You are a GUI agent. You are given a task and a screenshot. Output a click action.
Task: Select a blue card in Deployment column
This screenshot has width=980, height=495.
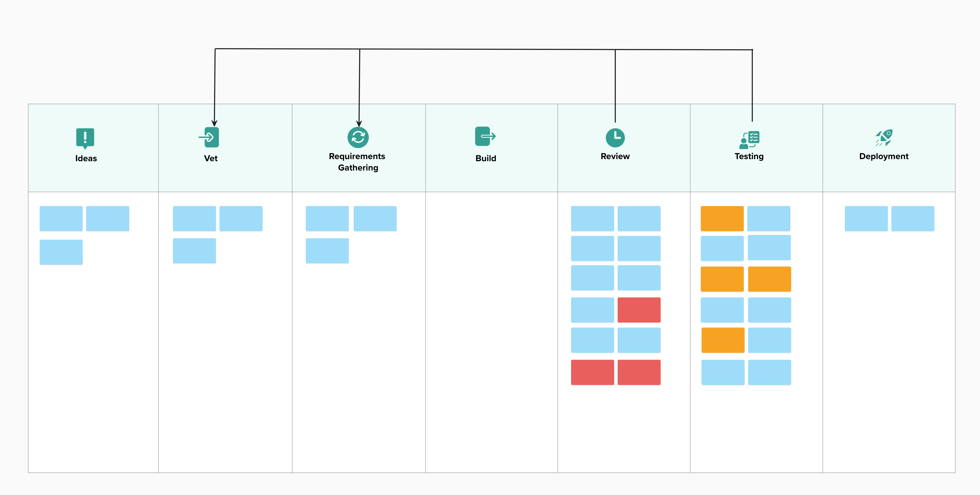pyautogui.click(x=867, y=218)
